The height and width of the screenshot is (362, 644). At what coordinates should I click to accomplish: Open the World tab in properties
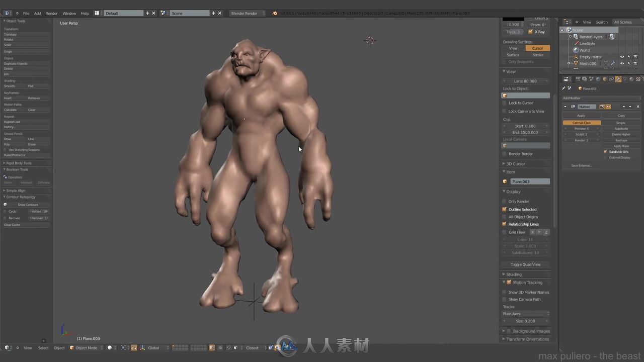click(598, 79)
